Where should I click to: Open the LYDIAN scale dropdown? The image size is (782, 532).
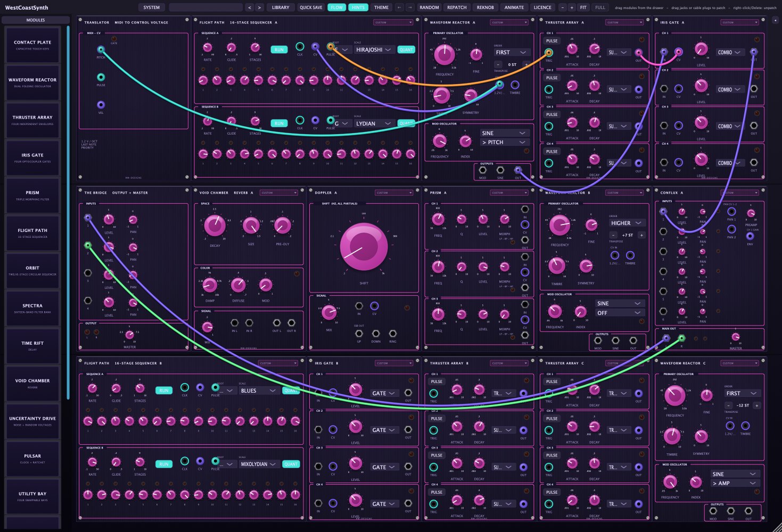click(x=374, y=123)
